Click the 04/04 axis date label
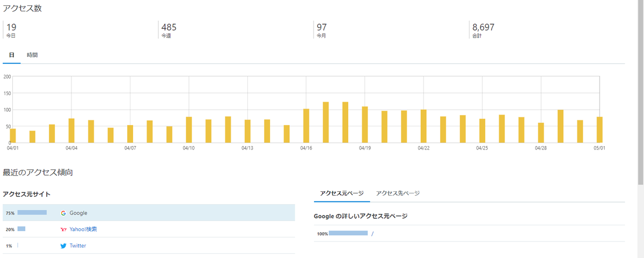Viewport: 644px width, 258px height. [x=71, y=148]
